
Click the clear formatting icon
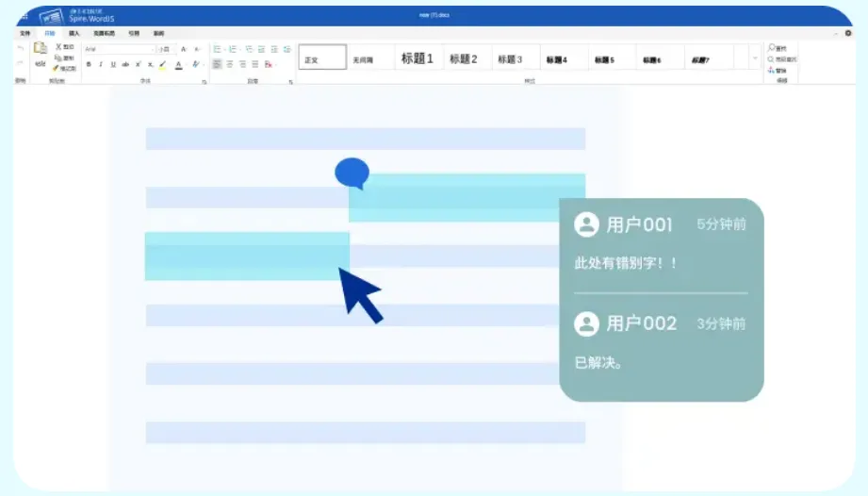coord(195,65)
